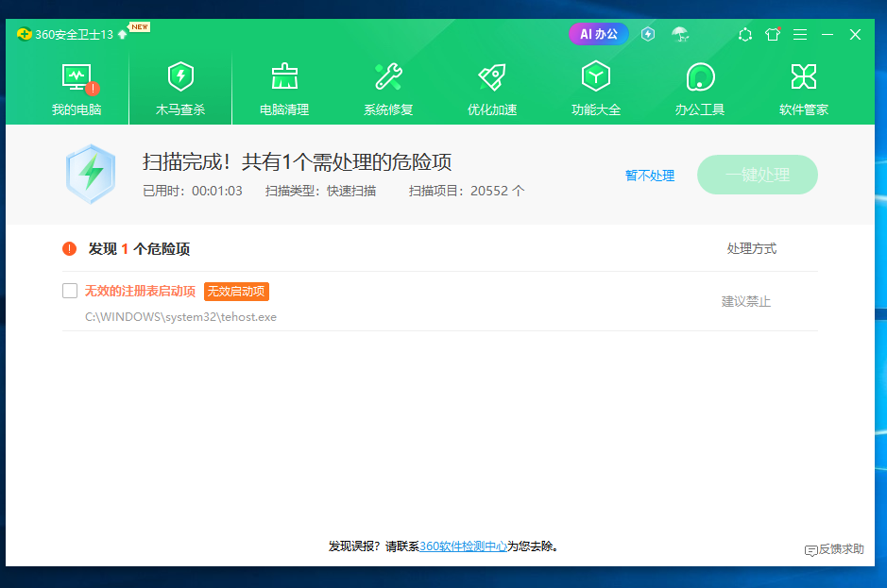Screen dimensions: 887x588
Task: Click the tehost.exe file path
Action: (x=181, y=316)
